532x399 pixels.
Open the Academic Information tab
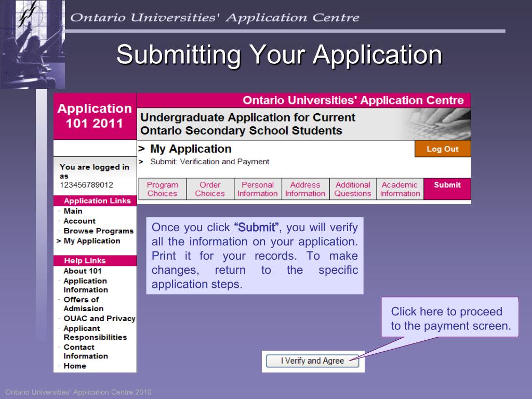[400, 189]
